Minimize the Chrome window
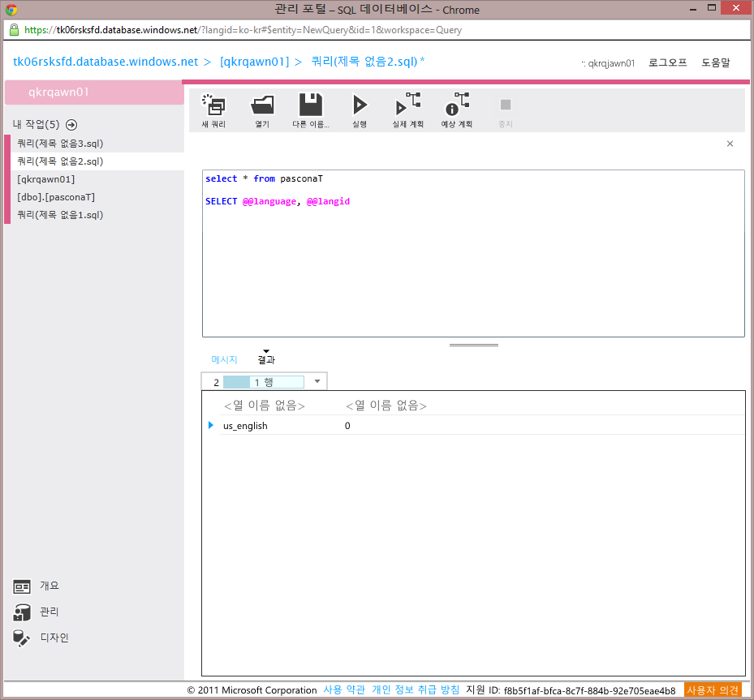Viewport: 754px width, 700px height. click(x=693, y=9)
